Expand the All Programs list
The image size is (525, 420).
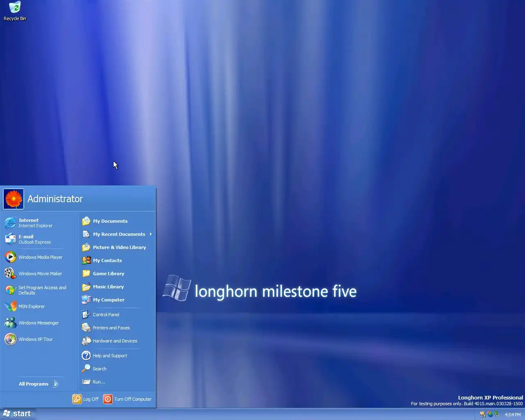pyautogui.click(x=39, y=384)
